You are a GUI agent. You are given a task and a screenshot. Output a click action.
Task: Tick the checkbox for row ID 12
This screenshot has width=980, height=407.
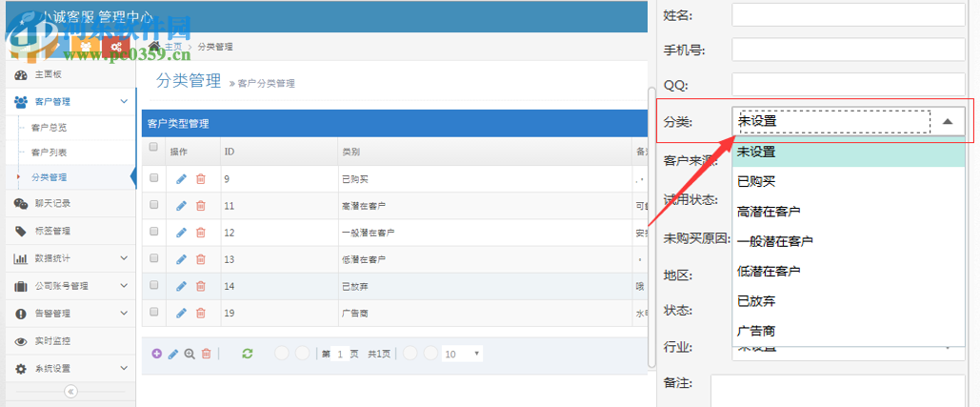pyautogui.click(x=153, y=232)
